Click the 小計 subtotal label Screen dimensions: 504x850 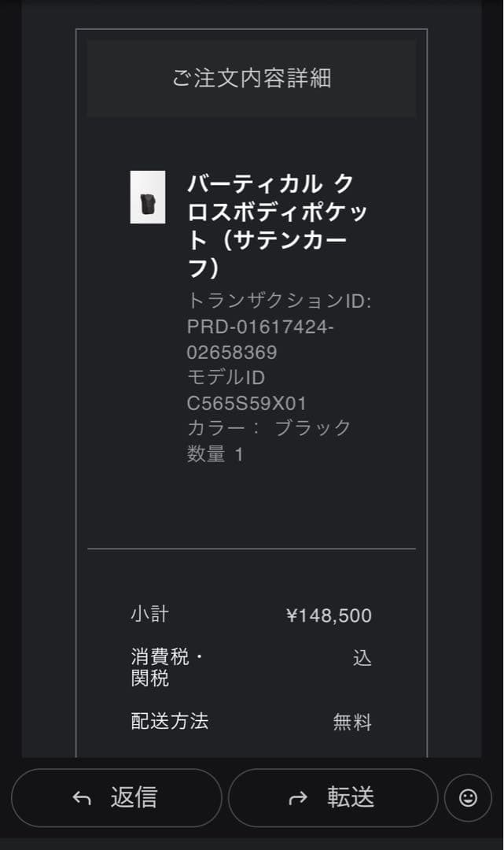point(149,614)
